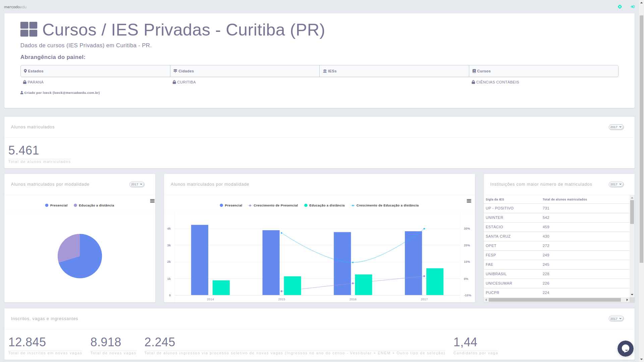
Task: Select the IESs filter header
Action: (x=394, y=71)
